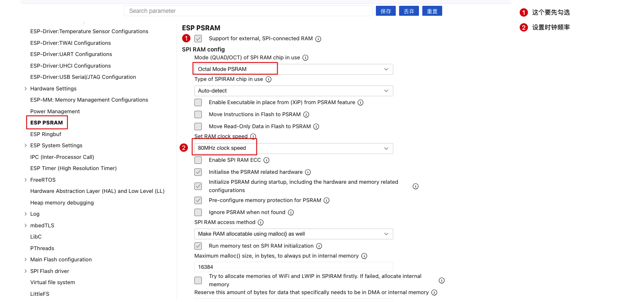Show info for Set RAM clock speed
Image resolution: width=644 pixels, height=302 pixels.
[253, 136]
